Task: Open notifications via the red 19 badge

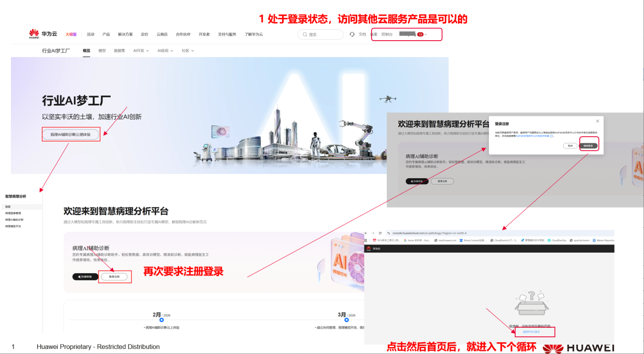Action: coord(420,34)
